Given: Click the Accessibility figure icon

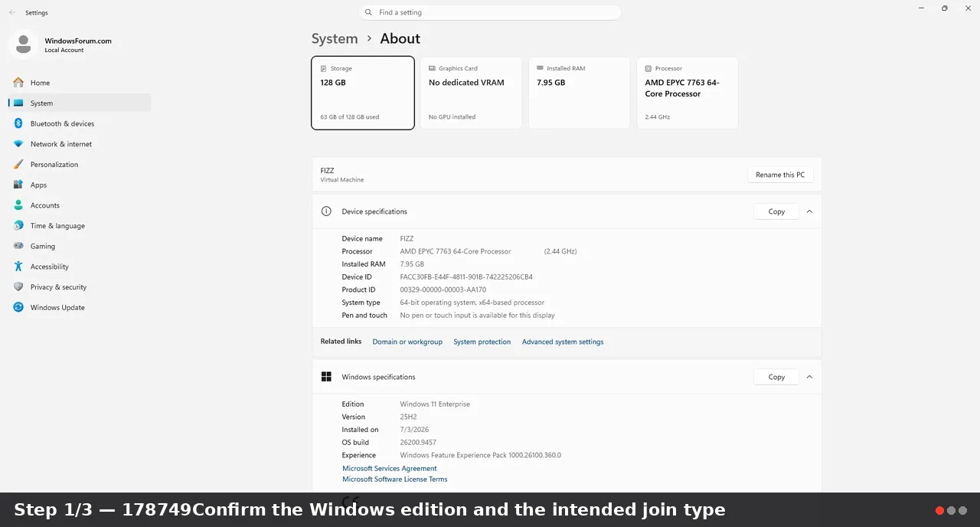Looking at the screenshot, I should (x=18, y=267).
